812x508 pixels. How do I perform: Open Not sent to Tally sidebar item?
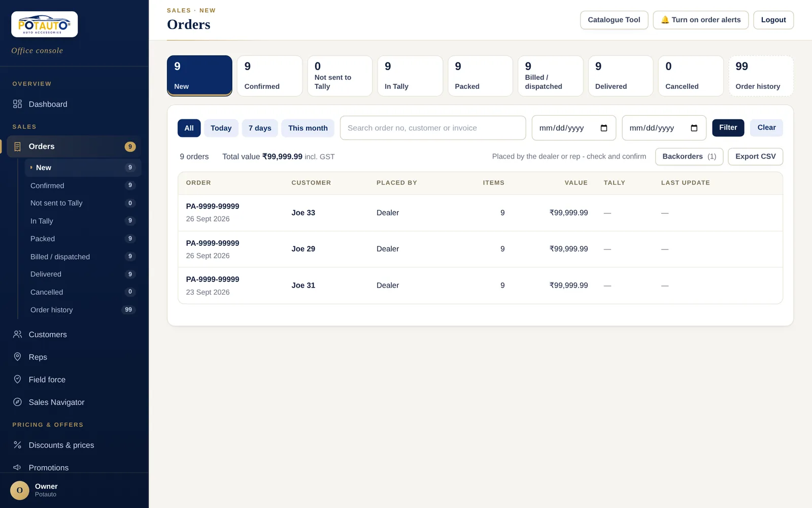83,203
